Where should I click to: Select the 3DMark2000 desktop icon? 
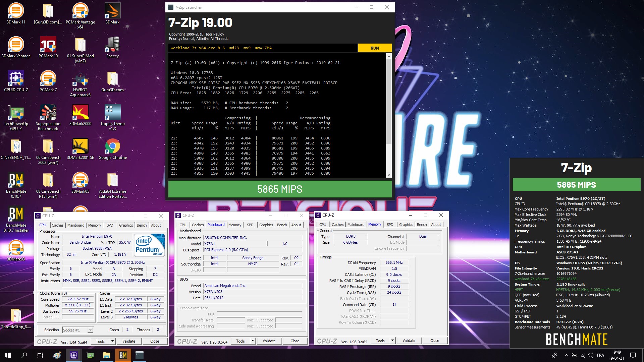coord(80,115)
